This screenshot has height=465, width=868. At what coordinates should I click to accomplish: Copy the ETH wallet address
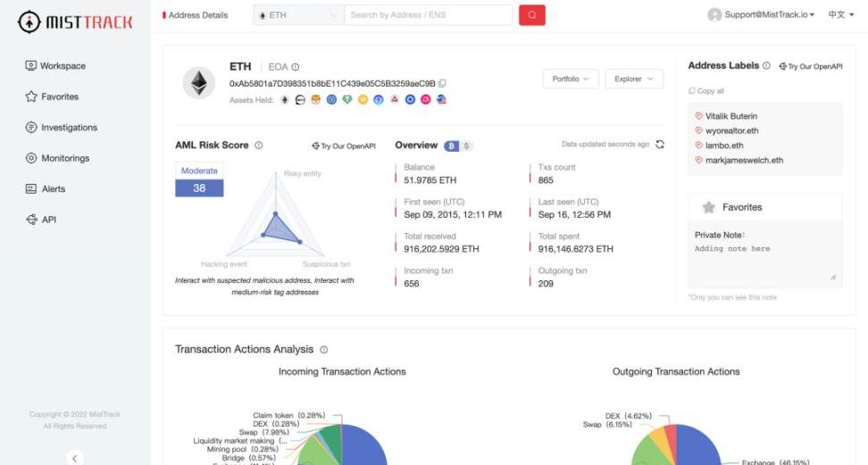pyautogui.click(x=442, y=83)
